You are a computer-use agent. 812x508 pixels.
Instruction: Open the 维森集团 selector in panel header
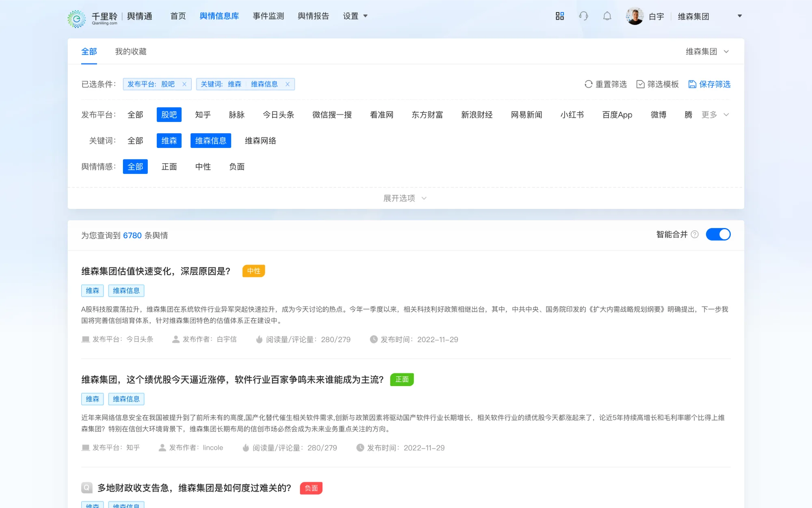tap(707, 52)
